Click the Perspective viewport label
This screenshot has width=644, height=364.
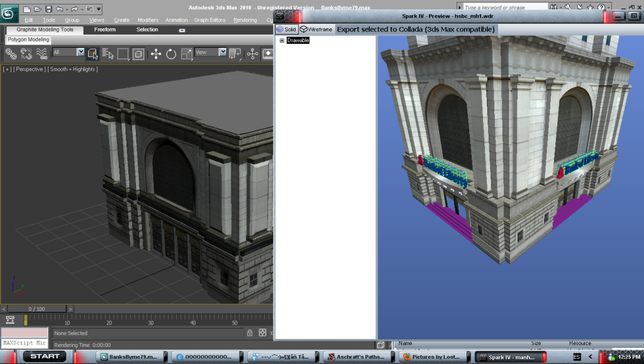(x=29, y=69)
